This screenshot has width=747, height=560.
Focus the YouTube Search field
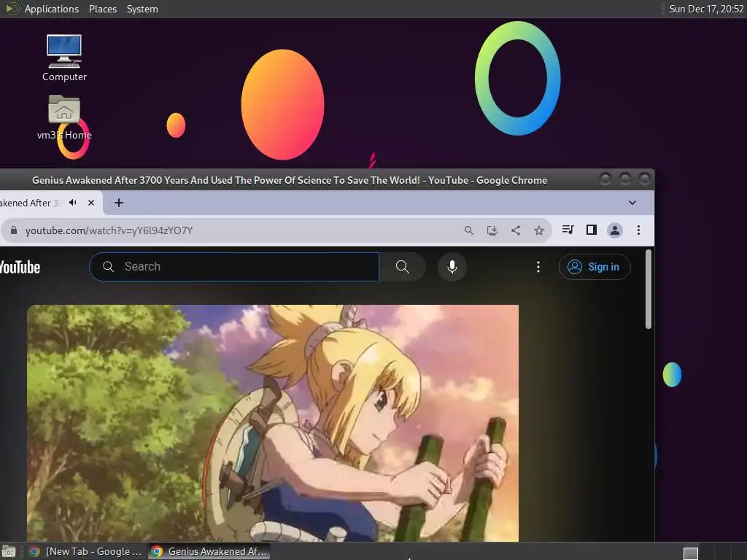point(234,267)
